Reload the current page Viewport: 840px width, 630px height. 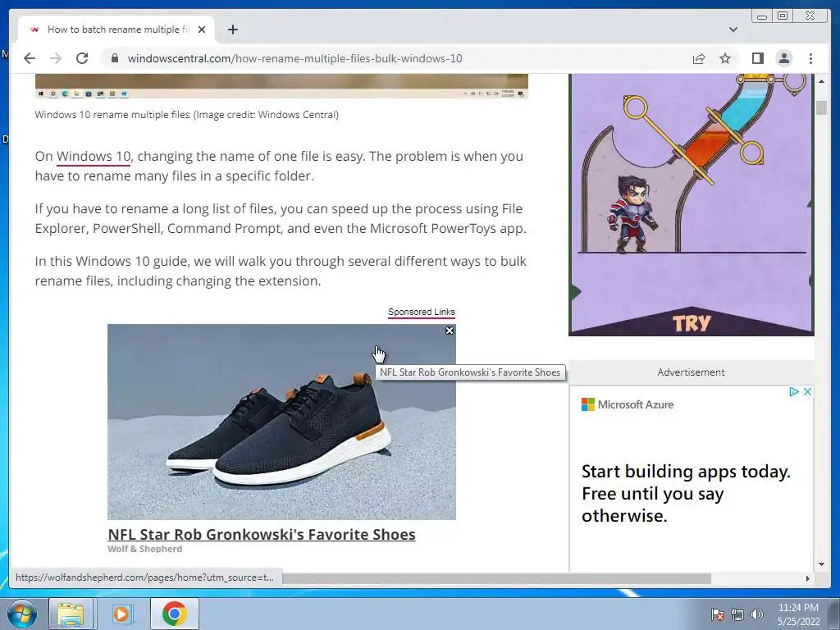82,58
